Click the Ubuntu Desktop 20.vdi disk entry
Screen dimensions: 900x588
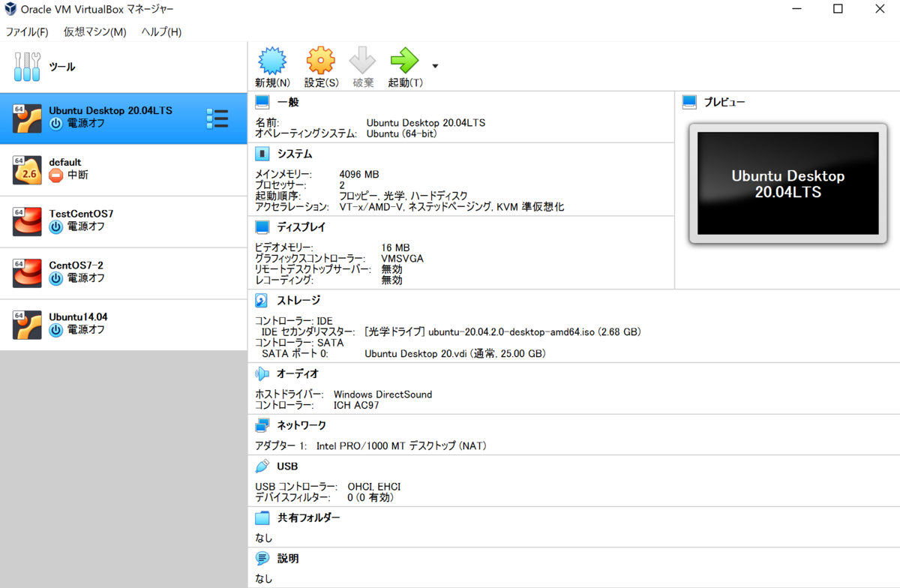click(x=455, y=353)
